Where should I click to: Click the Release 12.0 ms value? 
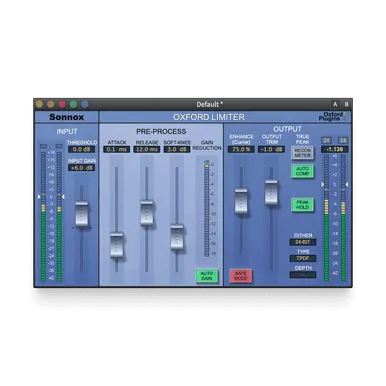click(x=147, y=149)
